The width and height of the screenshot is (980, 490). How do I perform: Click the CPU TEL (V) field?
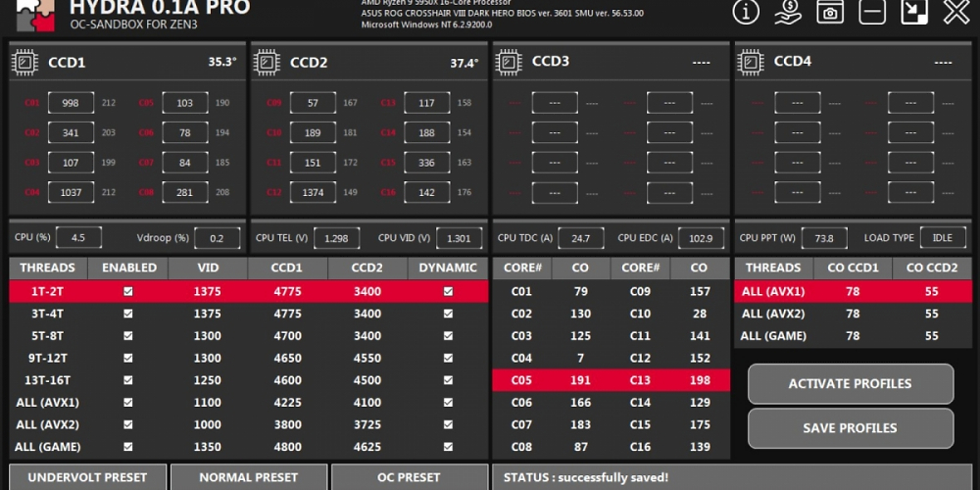337,238
